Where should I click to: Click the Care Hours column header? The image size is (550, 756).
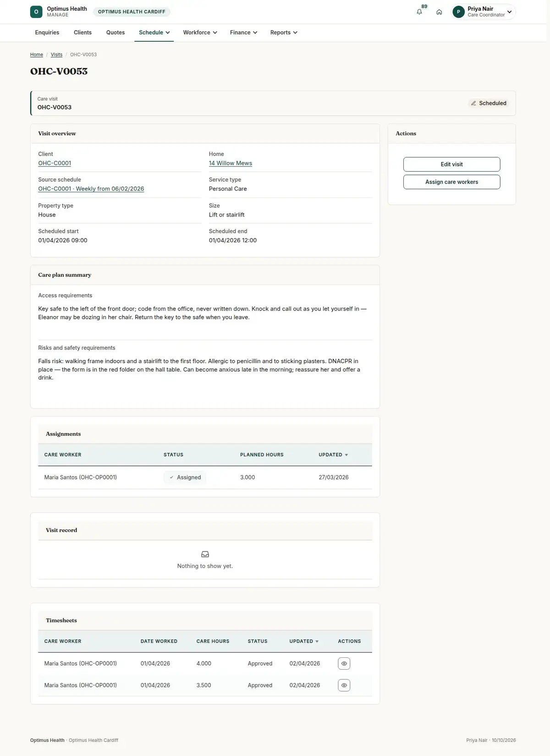[x=213, y=641]
